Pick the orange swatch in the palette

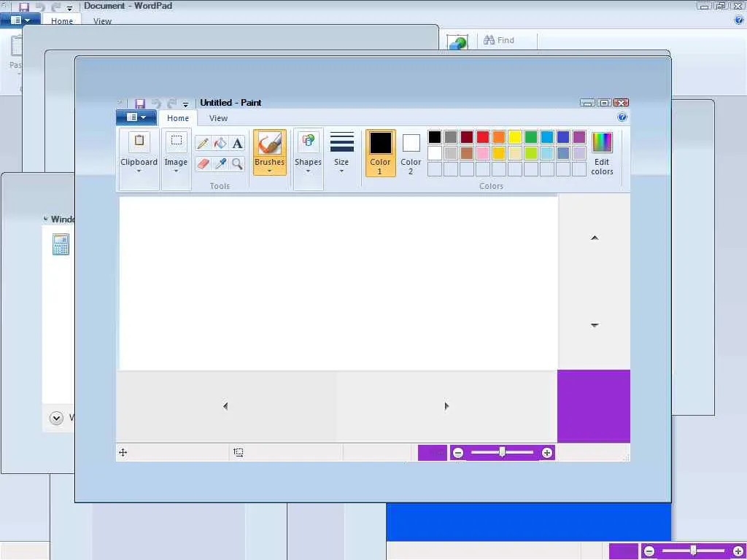[499, 137]
